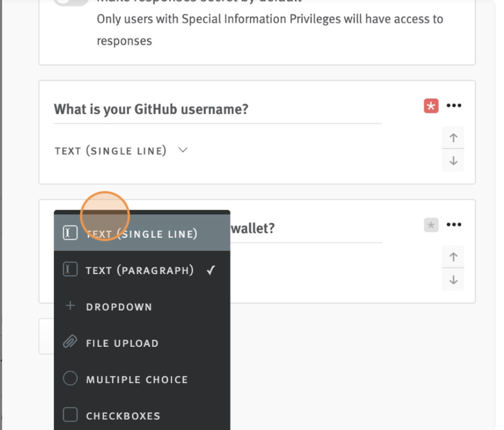Image resolution: width=504 pixels, height=430 pixels.
Task: Toggle required star on wallet question
Action: 431,225
